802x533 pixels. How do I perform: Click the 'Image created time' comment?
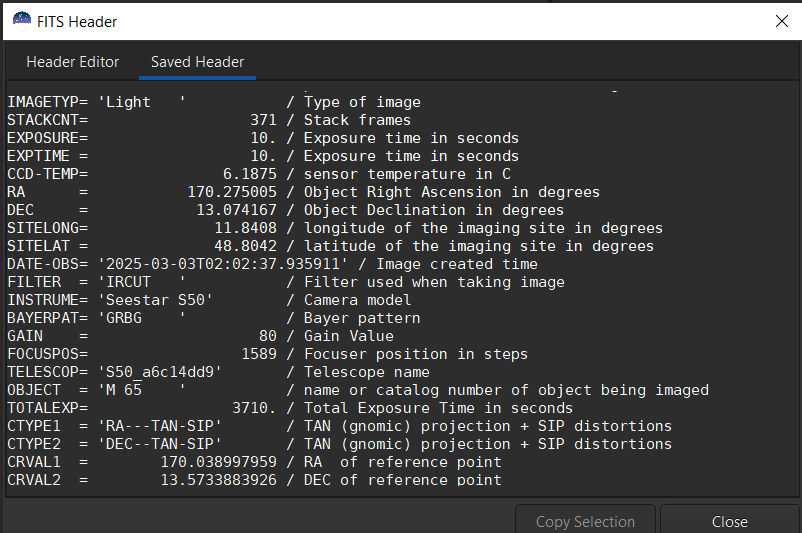pyautogui.click(x=457, y=264)
